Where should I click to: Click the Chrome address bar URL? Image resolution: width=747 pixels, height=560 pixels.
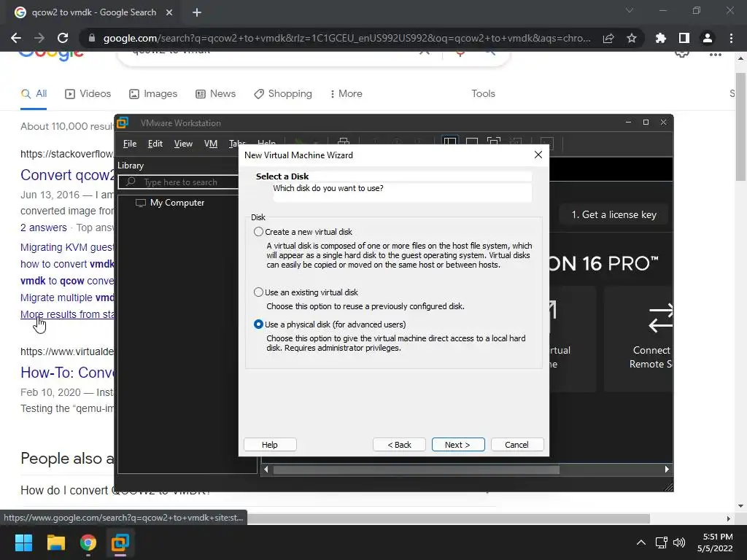(347, 38)
